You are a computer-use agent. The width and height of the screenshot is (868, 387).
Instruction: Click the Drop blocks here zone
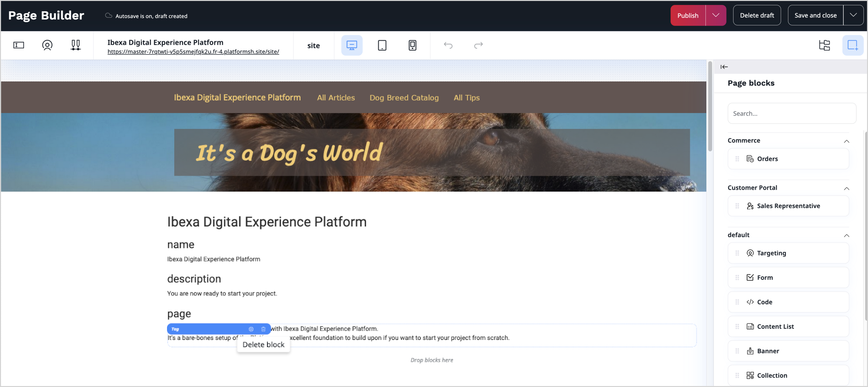click(x=432, y=360)
